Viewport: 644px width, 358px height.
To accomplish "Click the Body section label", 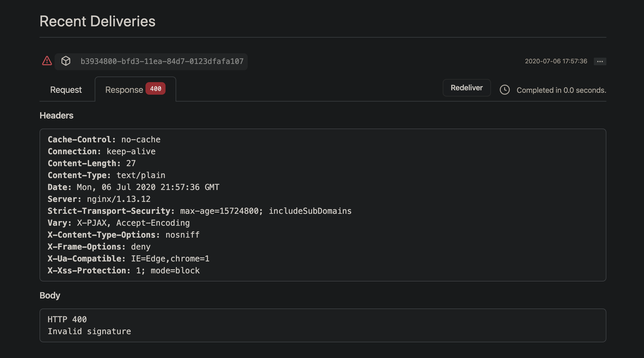I will (50, 295).
